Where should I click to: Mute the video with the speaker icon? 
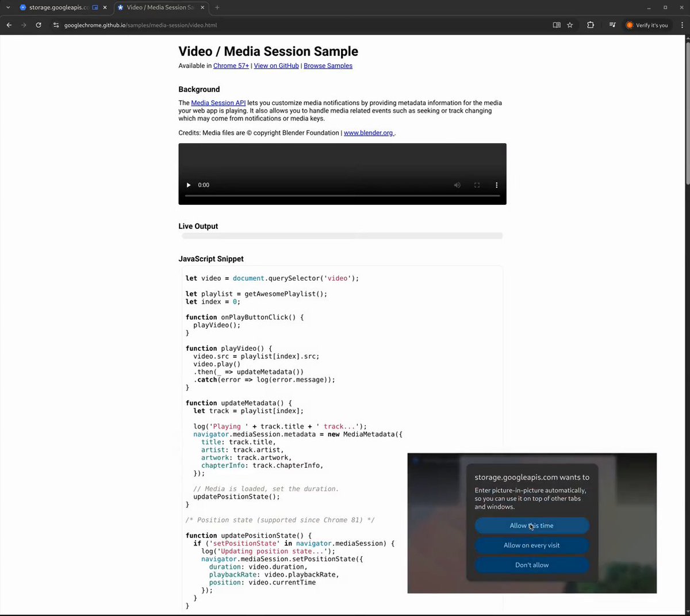coord(457,185)
